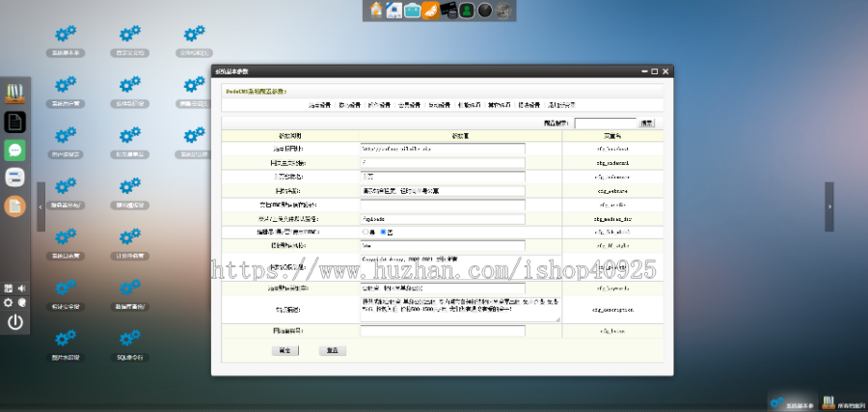Open the 添加新变量 tab
Viewport: 868px width, 412px height.
coord(561,104)
